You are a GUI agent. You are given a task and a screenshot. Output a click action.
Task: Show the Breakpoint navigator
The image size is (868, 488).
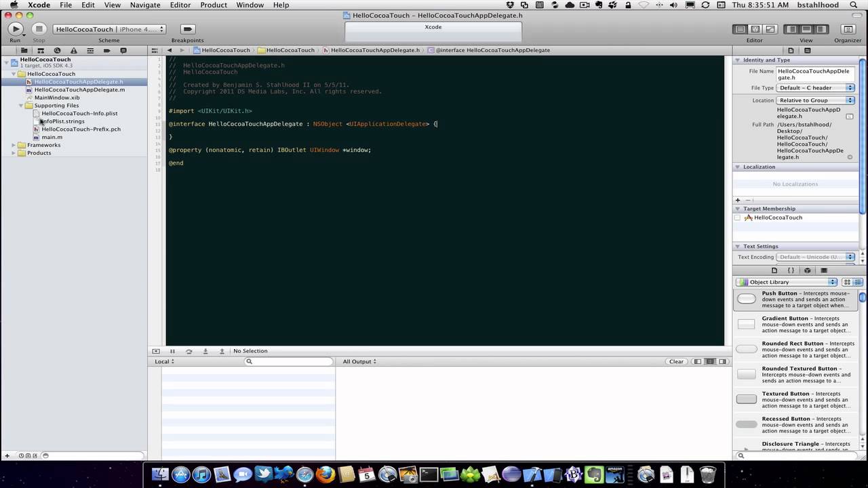(x=106, y=50)
